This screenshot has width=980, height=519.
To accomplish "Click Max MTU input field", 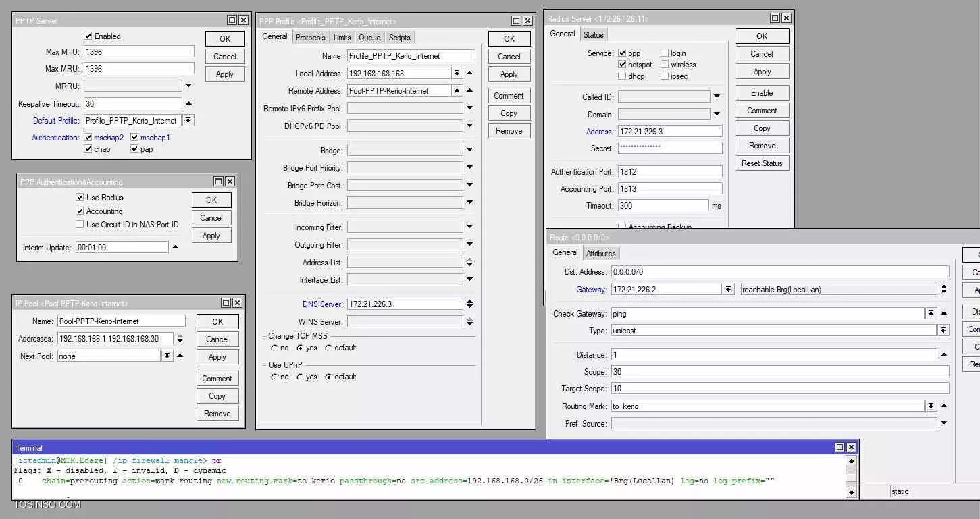I will (139, 51).
